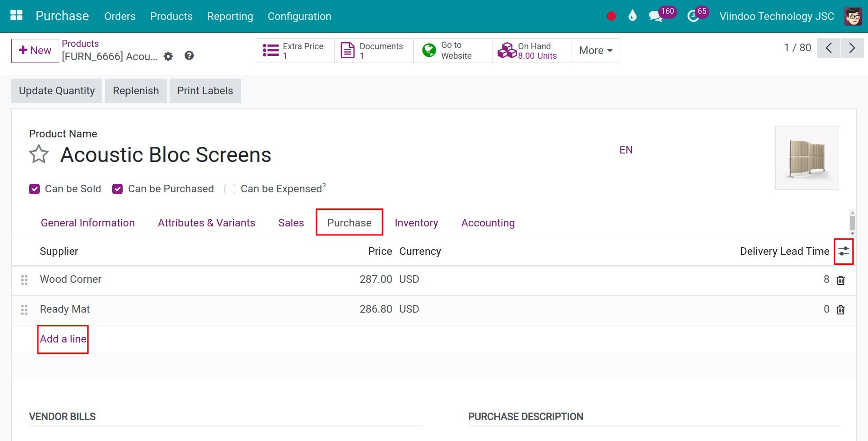Image resolution: width=868 pixels, height=441 pixels.
Task: Click the EN translation button
Action: coord(626,150)
